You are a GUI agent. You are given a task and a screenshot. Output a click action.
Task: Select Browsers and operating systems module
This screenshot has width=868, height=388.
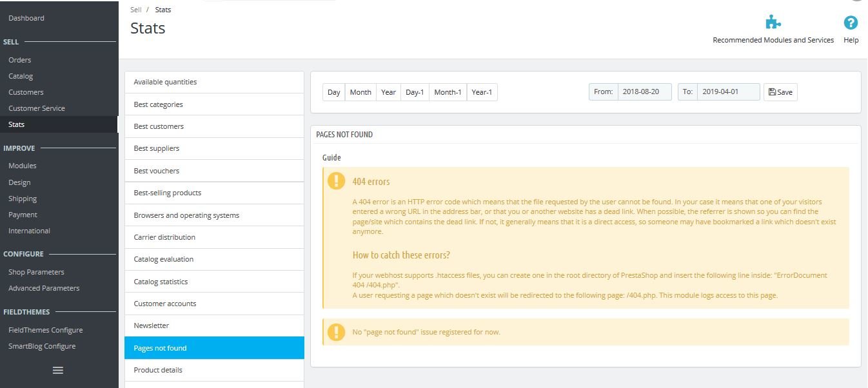tap(214, 215)
